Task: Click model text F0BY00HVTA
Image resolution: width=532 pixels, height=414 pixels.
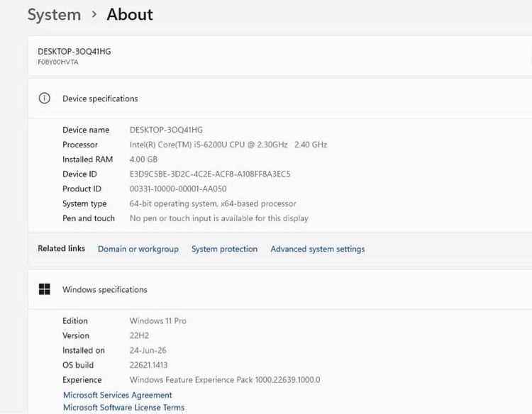Action: [58, 62]
